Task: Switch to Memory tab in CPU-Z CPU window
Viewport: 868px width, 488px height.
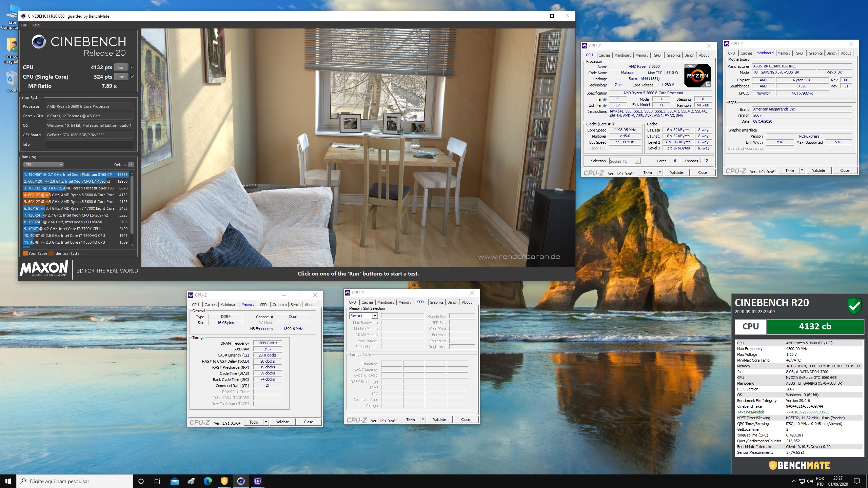Action: point(642,55)
